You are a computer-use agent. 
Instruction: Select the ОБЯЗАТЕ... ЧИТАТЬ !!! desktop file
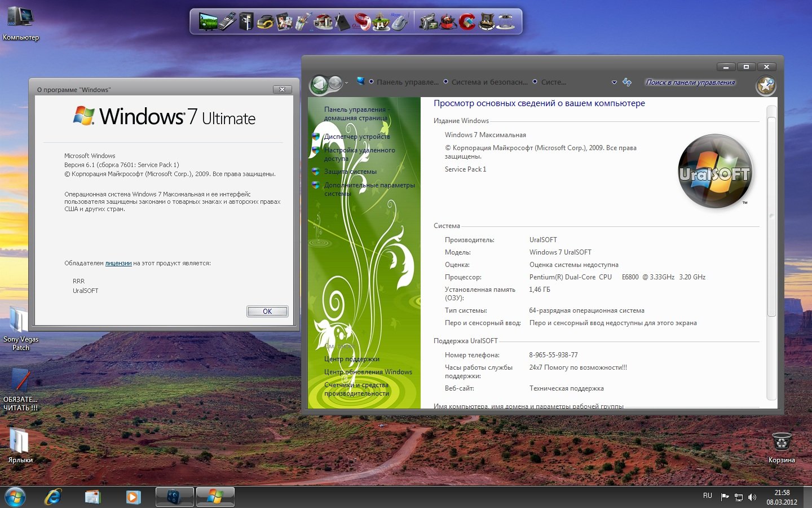[21, 389]
